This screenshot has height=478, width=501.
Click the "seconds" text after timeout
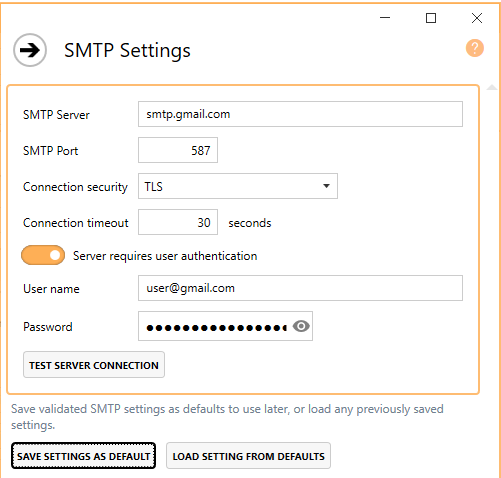tap(250, 223)
